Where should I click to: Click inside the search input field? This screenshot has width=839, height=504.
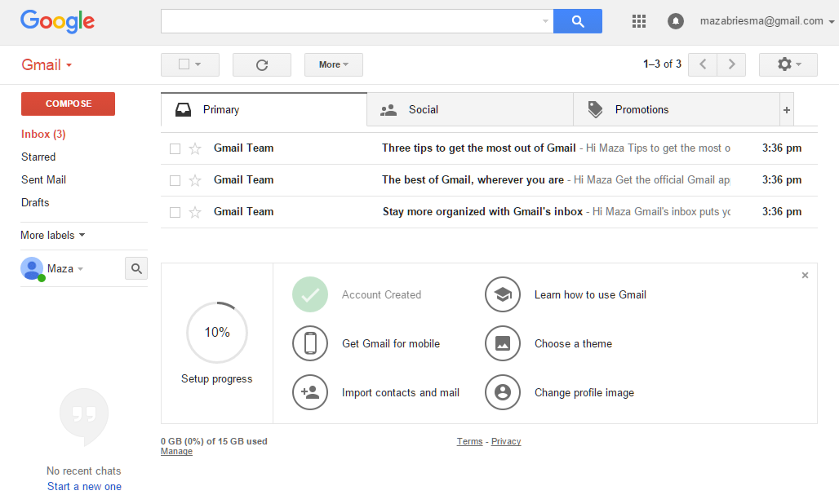[351, 21]
